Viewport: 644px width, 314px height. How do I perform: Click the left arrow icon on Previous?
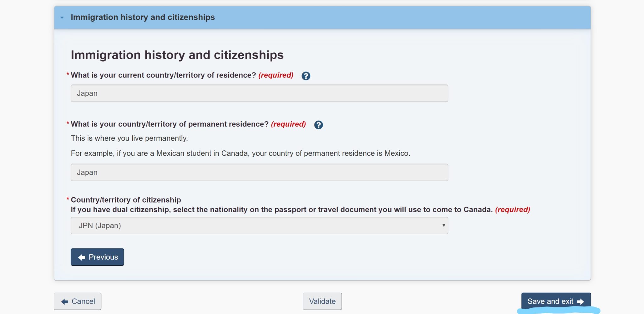click(x=82, y=257)
